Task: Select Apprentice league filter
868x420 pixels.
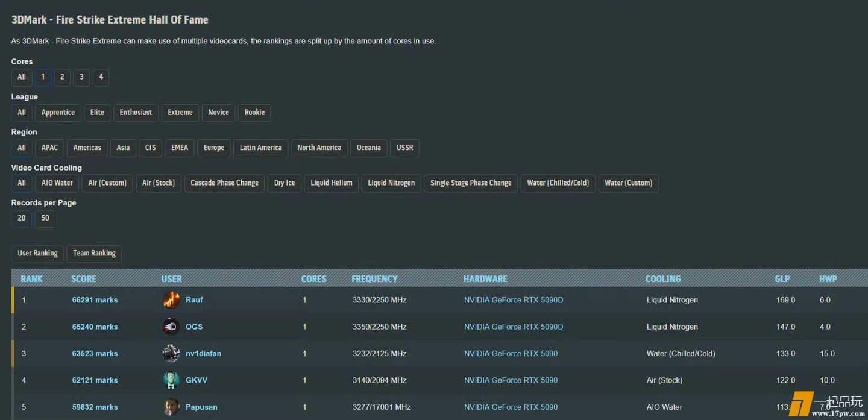Action: coord(58,113)
